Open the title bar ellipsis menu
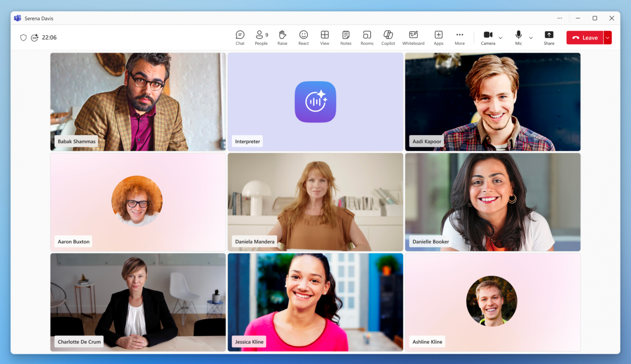This screenshot has width=631, height=364. pos(560,18)
